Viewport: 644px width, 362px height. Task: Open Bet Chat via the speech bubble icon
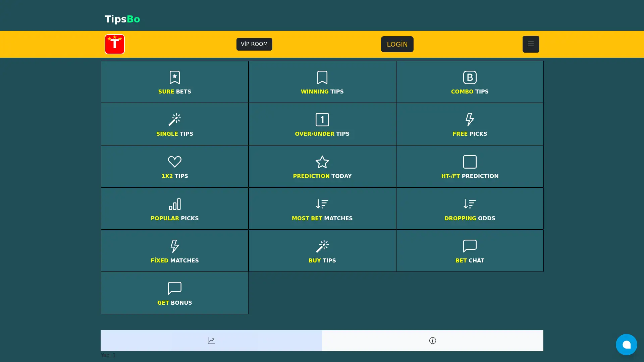tap(470, 246)
